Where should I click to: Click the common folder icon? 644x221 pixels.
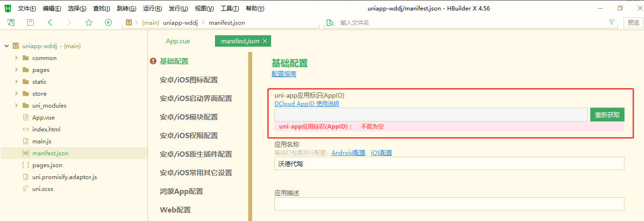26,58
